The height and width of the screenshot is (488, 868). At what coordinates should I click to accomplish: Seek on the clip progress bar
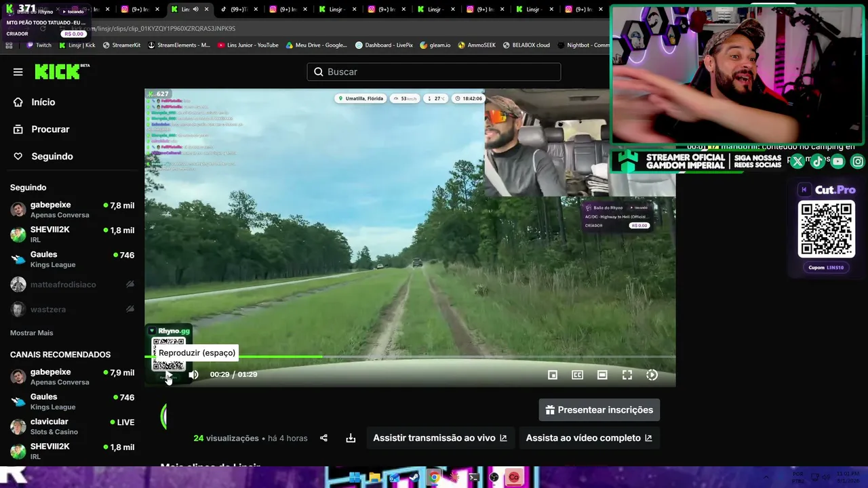[410, 357]
